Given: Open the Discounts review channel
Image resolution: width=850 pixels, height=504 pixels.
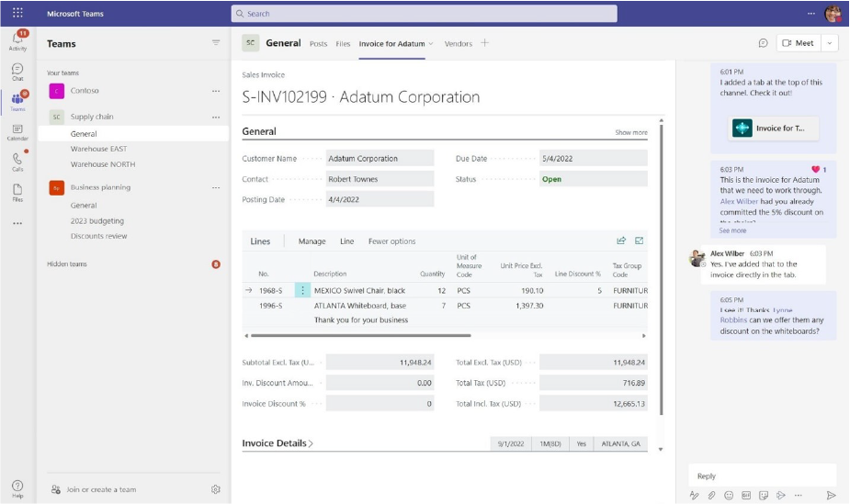Looking at the screenshot, I should pyautogui.click(x=98, y=236).
